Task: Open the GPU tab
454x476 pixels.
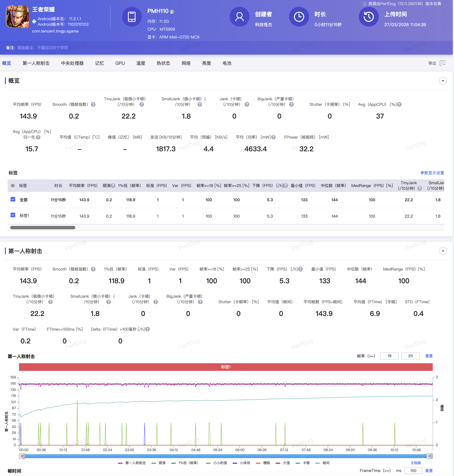Action: pyautogui.click(x=120, y=63)
